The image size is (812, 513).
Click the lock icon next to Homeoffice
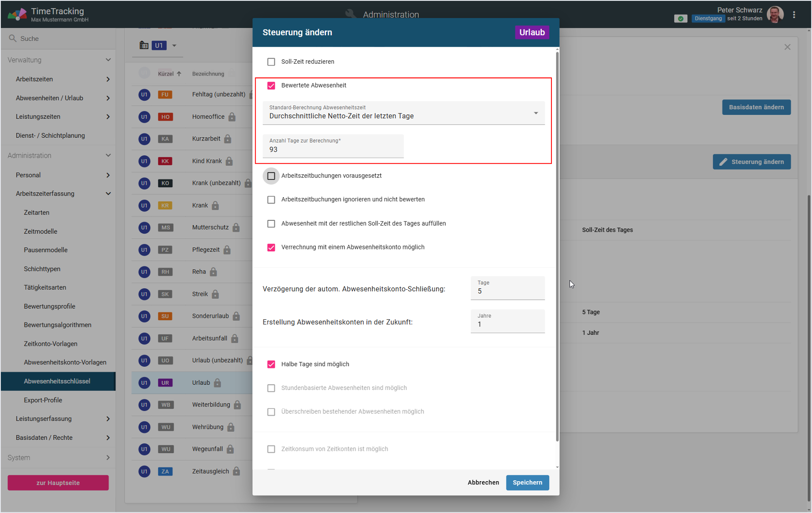point(232,117)
